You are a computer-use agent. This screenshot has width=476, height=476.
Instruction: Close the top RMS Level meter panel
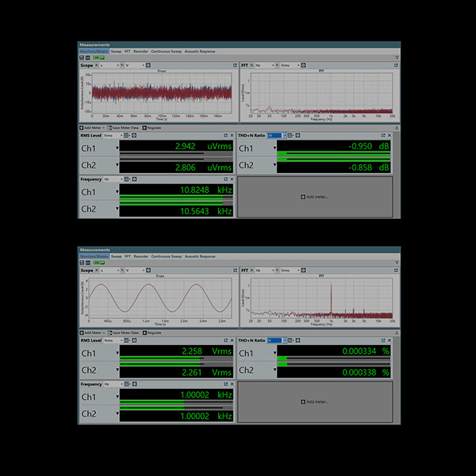click(x=232, y=135)
